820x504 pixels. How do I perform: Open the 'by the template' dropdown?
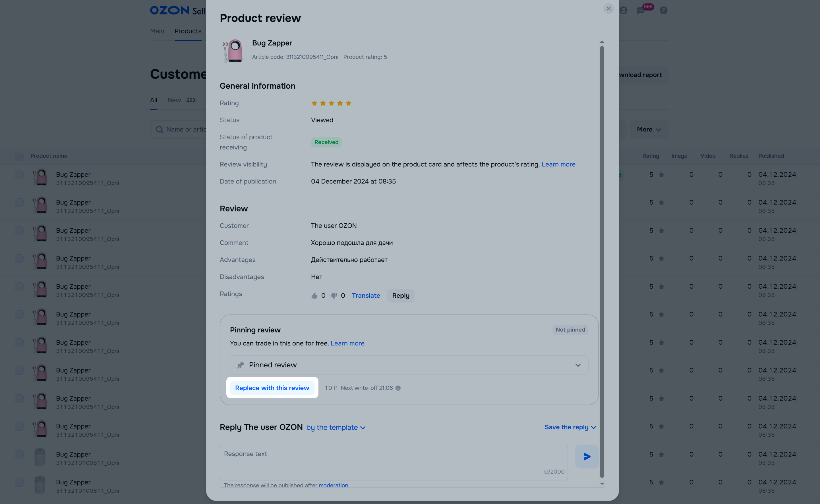[336, 427]
